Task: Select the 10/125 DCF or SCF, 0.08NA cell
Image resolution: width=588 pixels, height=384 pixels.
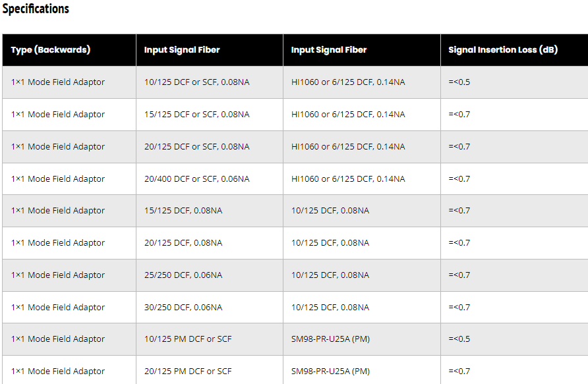Action: tap(197, 82)
